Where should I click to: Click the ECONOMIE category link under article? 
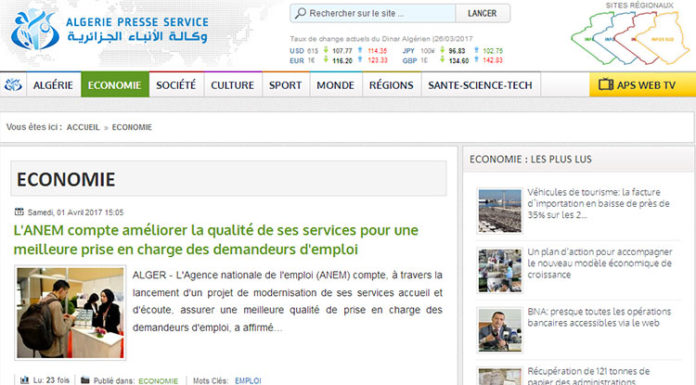tap(158, 381)
